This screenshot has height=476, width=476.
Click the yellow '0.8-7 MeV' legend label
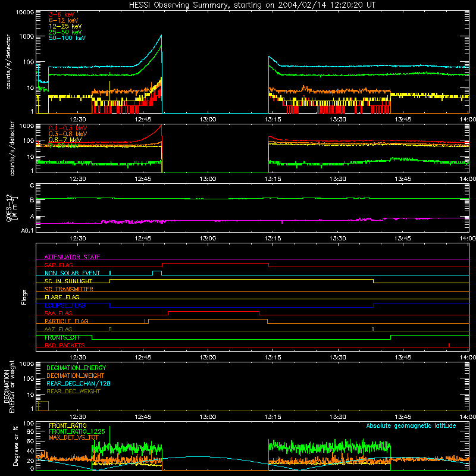[65, 140]
